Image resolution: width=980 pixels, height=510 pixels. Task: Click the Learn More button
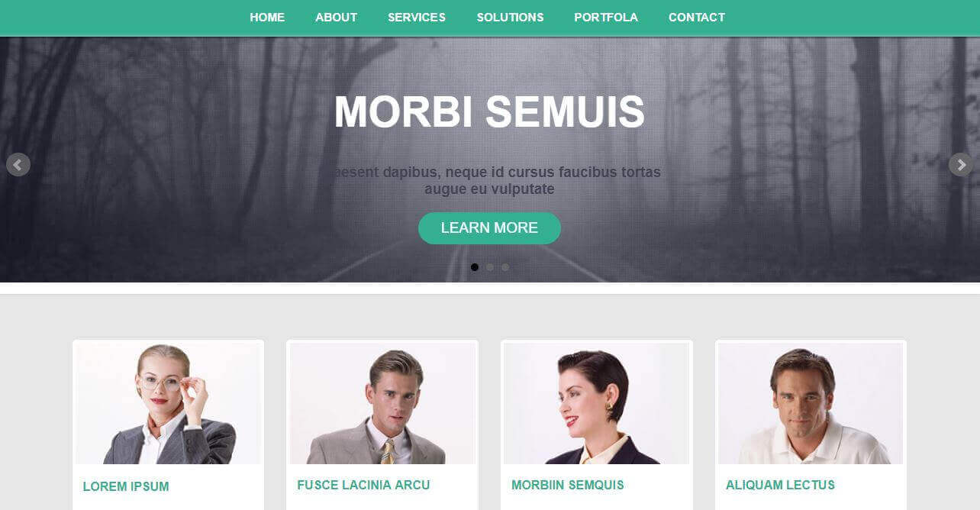click(489, 228)
